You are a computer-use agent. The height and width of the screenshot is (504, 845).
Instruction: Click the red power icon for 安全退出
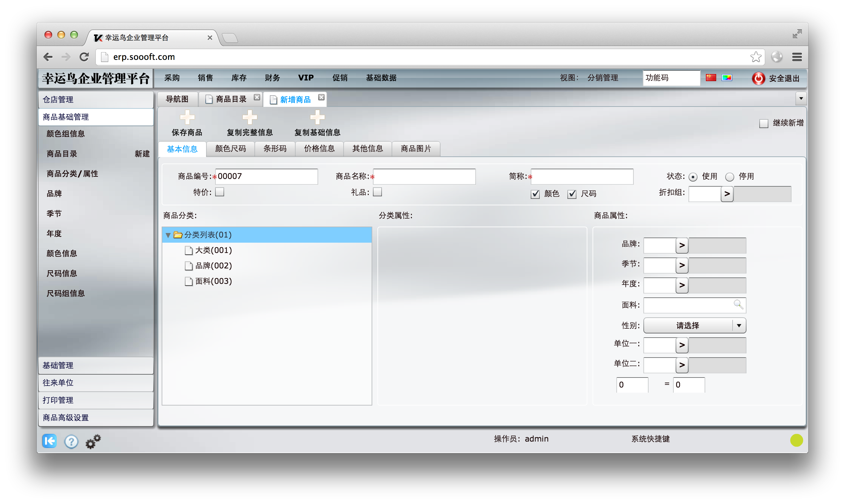coord(758,78)
